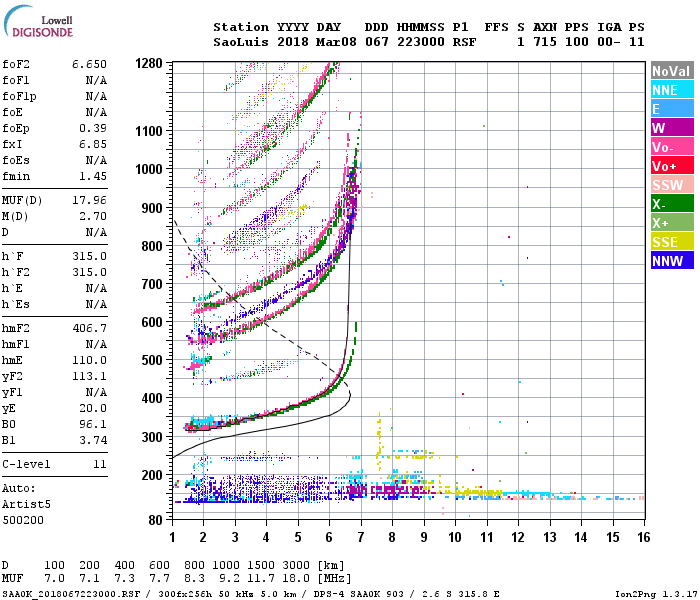Screen dimensions: 700x600
Task: Click the 7 MHz frequency axis label
Action: (361, 537)
